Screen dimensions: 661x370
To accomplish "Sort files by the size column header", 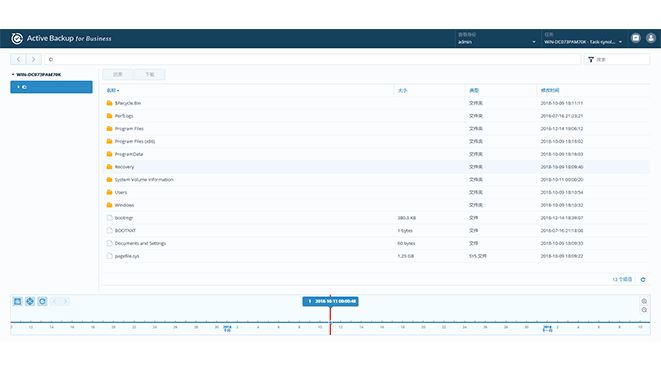I will tap(403, 91).
